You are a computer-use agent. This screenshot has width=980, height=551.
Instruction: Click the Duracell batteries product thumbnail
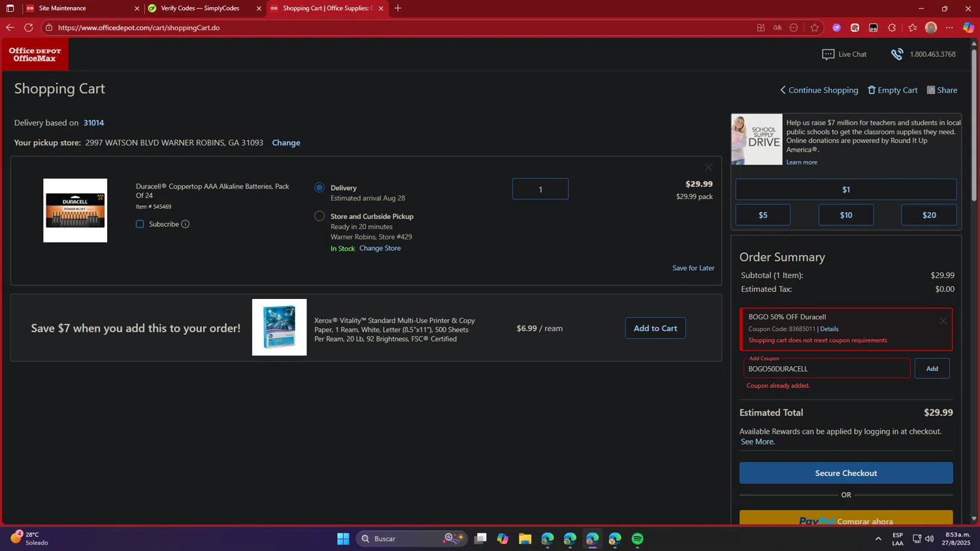[x=75, y=210]
